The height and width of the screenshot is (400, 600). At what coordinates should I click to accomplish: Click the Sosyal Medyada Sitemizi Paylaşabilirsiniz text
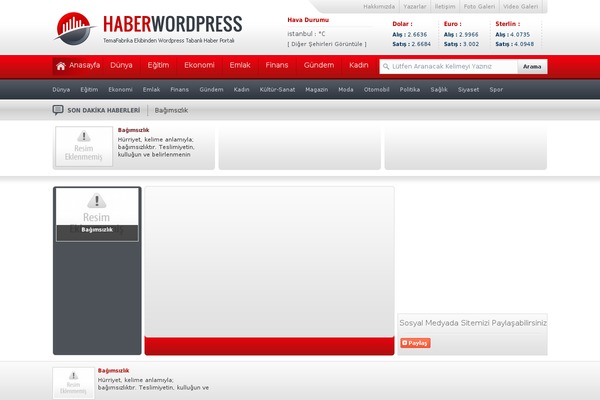coord(473,323)
